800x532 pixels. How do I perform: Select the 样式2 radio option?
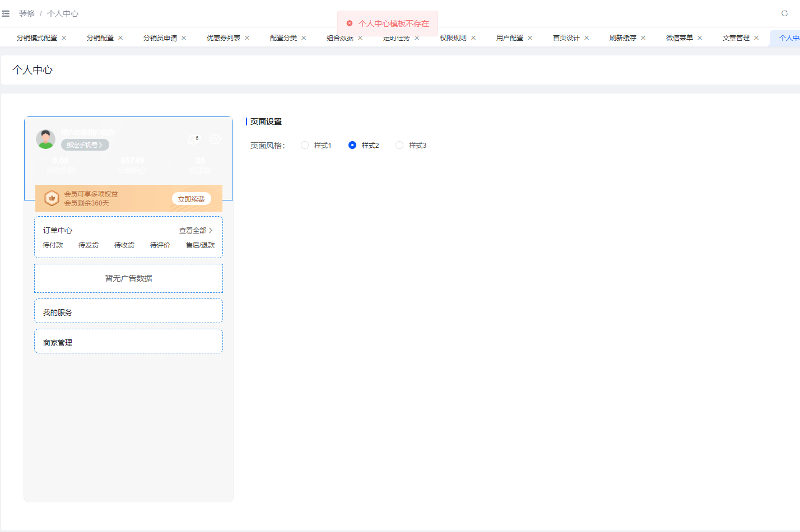tap(352, 146)
